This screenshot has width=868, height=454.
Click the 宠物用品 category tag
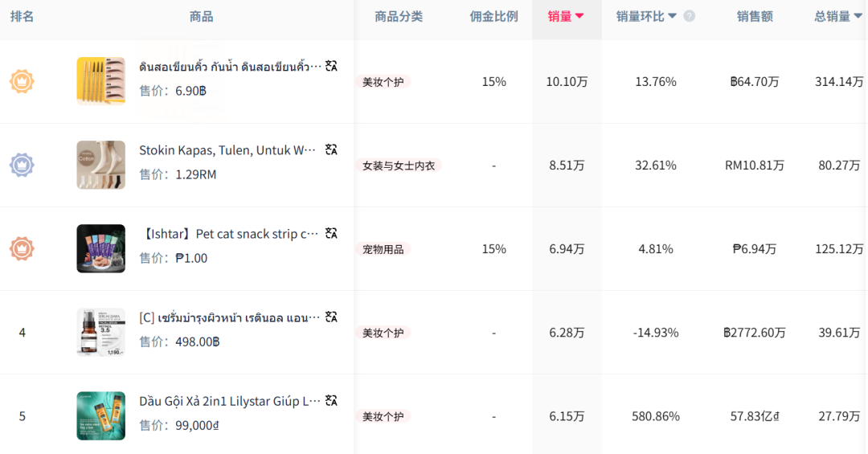[383, 249]
